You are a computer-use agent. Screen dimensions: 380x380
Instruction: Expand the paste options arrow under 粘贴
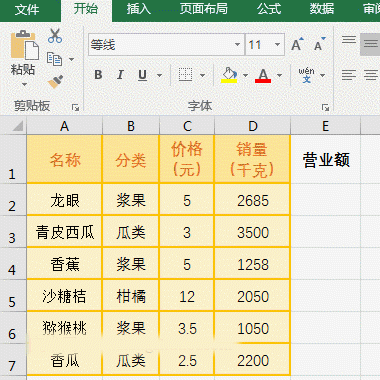point(24,85)
